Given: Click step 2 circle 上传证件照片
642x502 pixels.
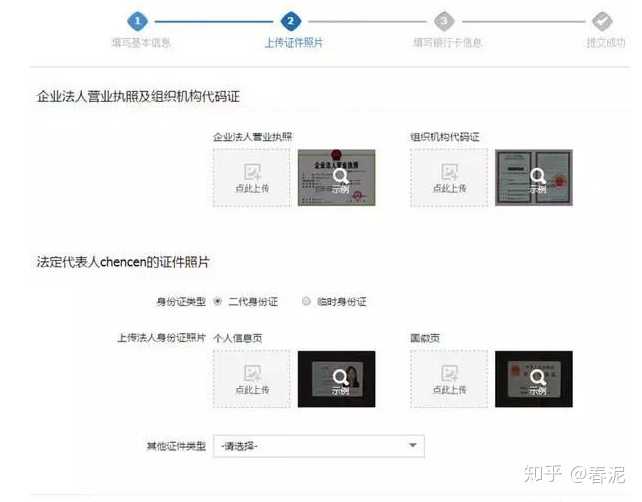Looking at the screenshot, I should click(x=291, y=21).
